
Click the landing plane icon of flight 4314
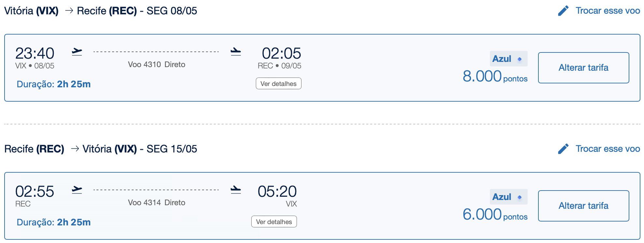tap(236, 190)
